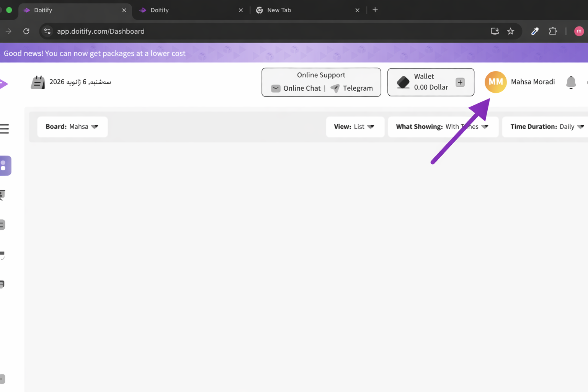Expand the Board: Mahsa dropdown
The image size is (588, 392).
[72, 127]
